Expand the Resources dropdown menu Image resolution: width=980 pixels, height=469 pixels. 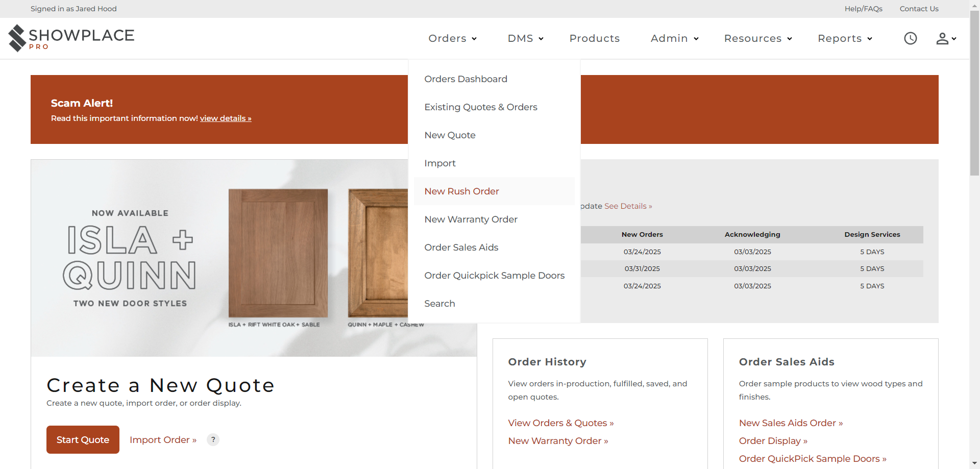click(758, 38)
